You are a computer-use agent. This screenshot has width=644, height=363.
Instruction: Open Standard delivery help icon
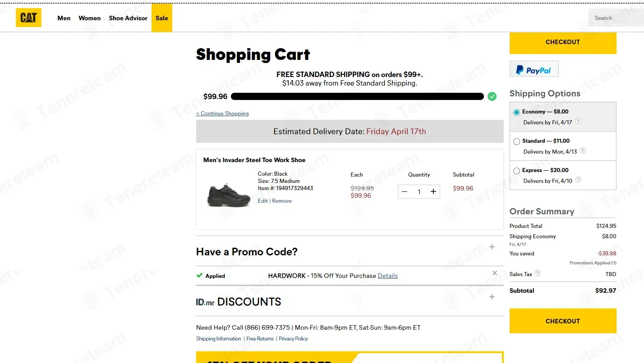point(583,151)
